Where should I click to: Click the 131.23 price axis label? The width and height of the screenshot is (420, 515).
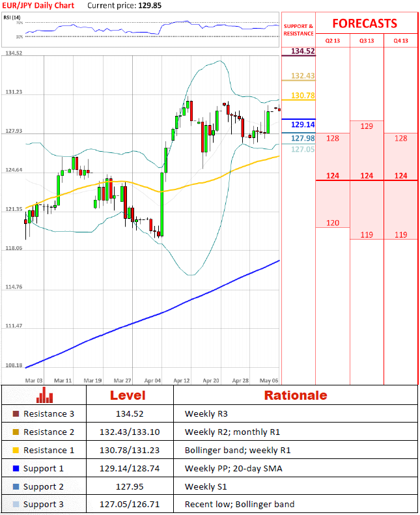click(14, 92)
